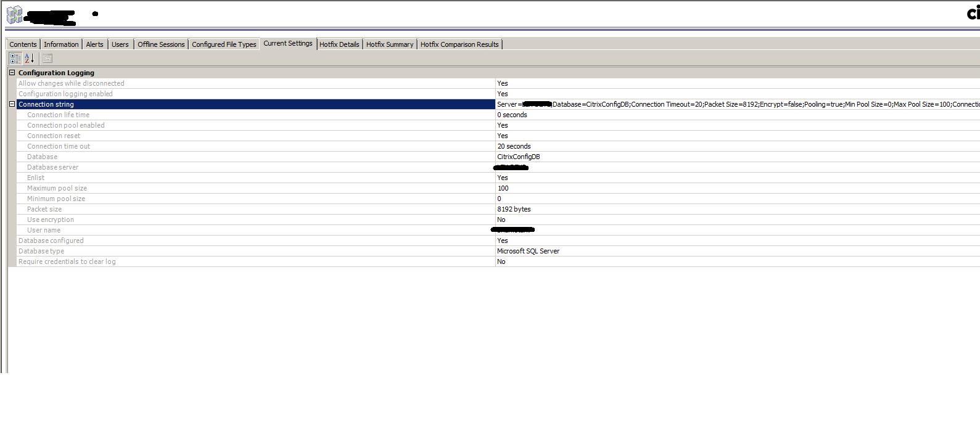980x444 pixels.
Task: Click the 'Configuration Logging' category header text
Action: point(56,73)
